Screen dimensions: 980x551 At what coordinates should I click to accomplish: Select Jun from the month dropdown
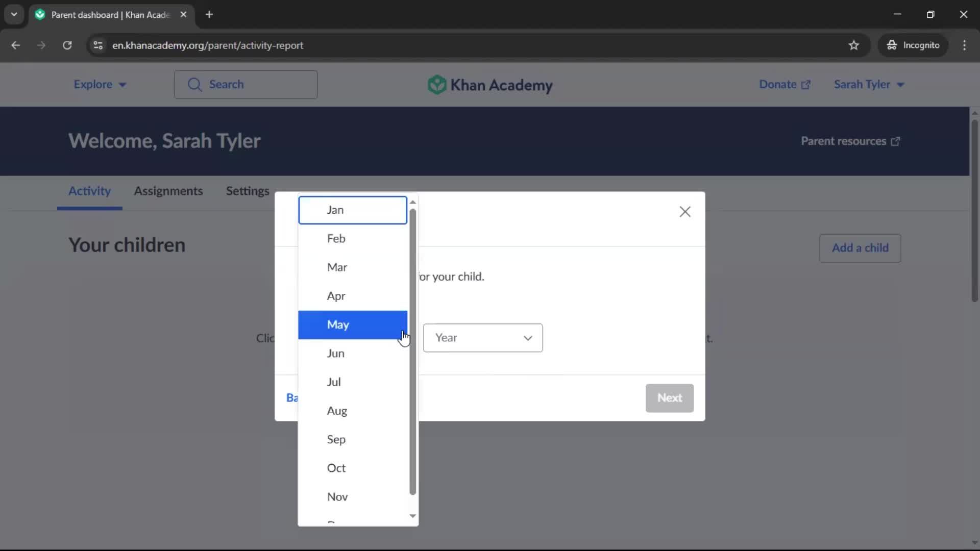pyautogui.click(x=353, y=354)
